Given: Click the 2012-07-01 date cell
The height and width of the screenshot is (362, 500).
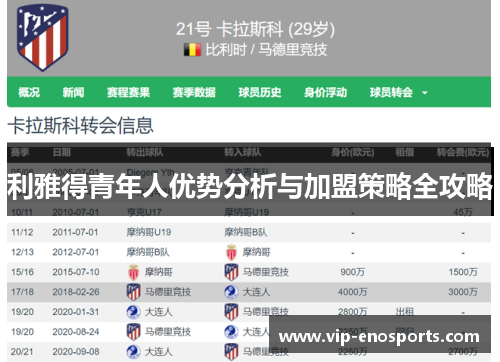Looking at the screenshot, I should coord(76,252).
